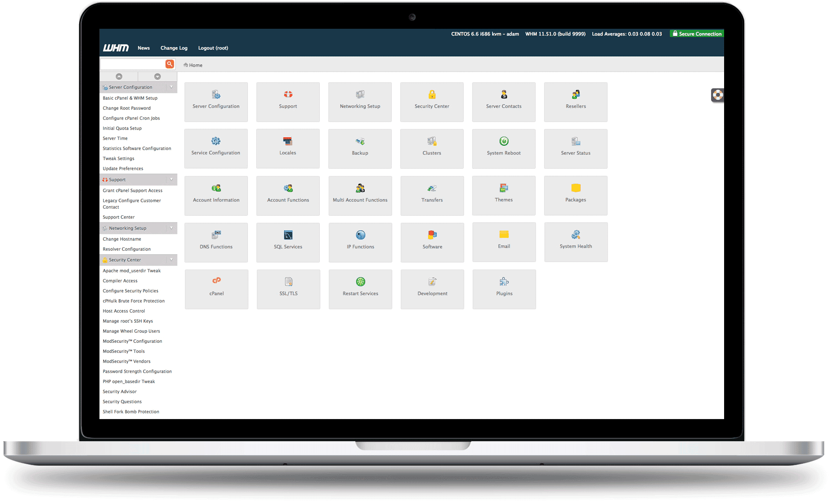Open the Software tile

432,242
